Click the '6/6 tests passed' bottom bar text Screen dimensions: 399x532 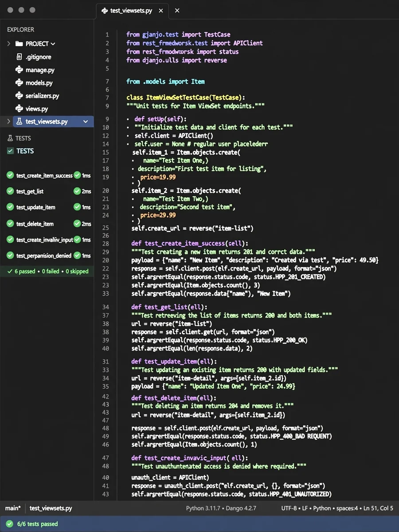pos(38,524)
